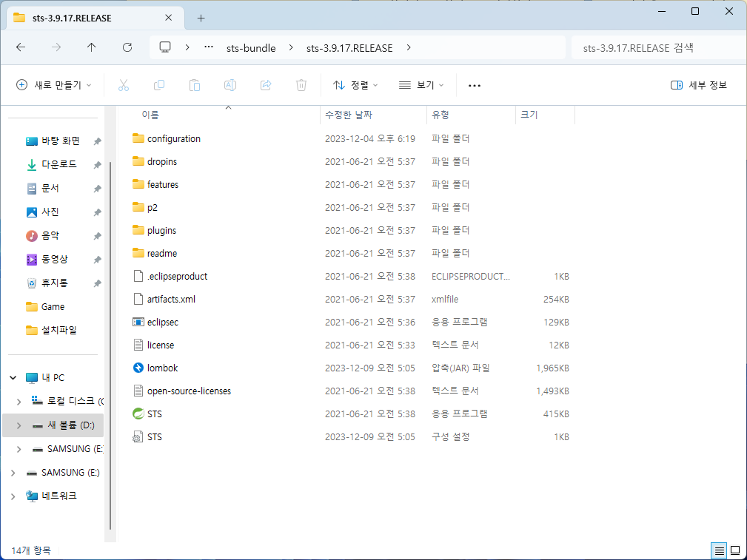
Task: Refresh the folder view
Action: [x=127, y=47]
